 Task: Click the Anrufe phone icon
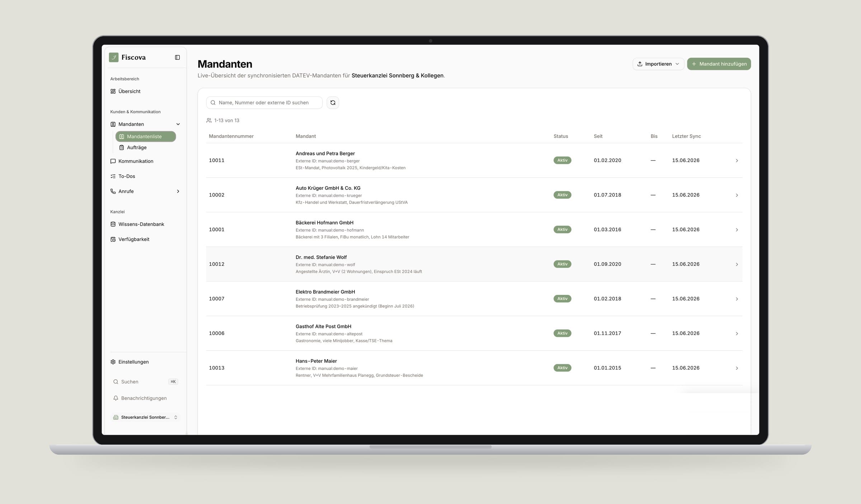point(113,191)
